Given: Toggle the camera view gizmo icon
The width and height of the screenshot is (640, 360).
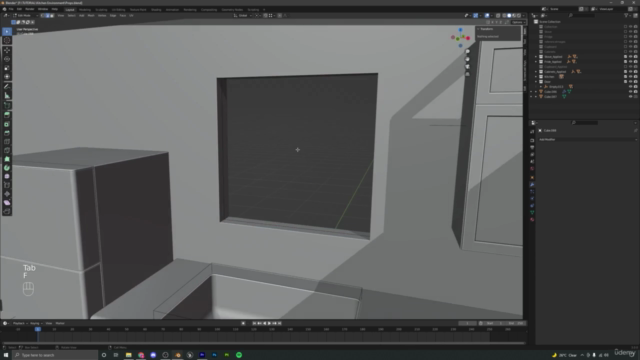Looking at the screenshot, I should pos(467,67).
